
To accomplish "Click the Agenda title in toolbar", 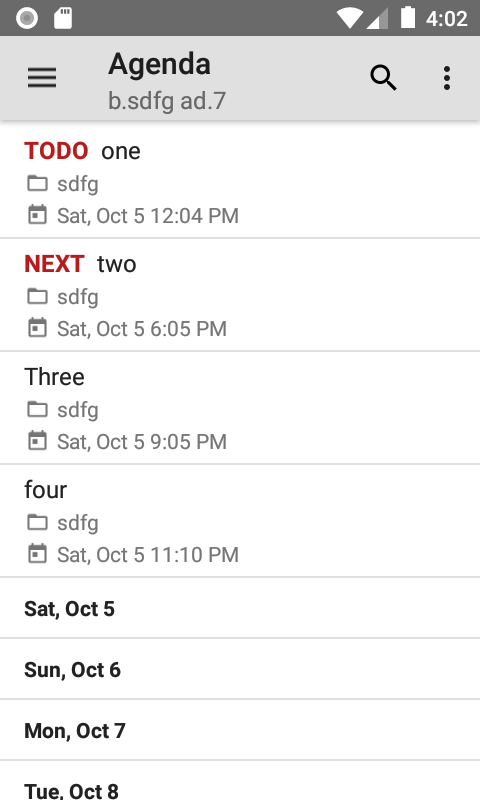I will tap(159, 65).
